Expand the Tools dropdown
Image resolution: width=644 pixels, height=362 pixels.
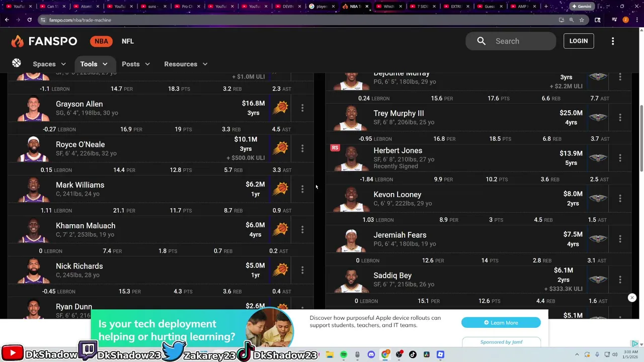(94, 64)
